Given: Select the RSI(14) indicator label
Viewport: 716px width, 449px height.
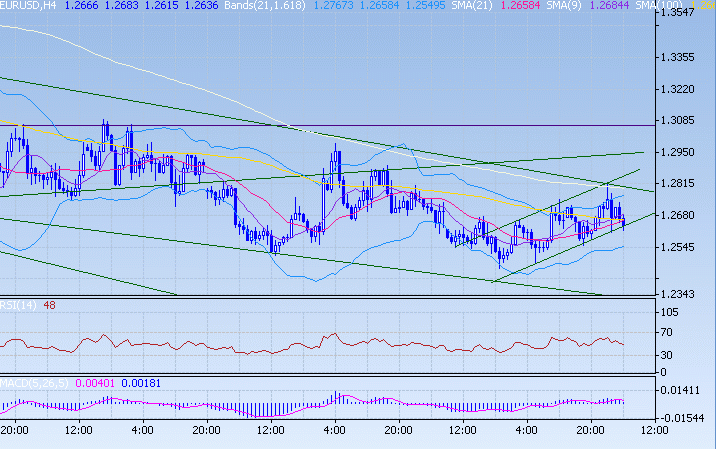Looking at the screenshot, I should (17, 304).
